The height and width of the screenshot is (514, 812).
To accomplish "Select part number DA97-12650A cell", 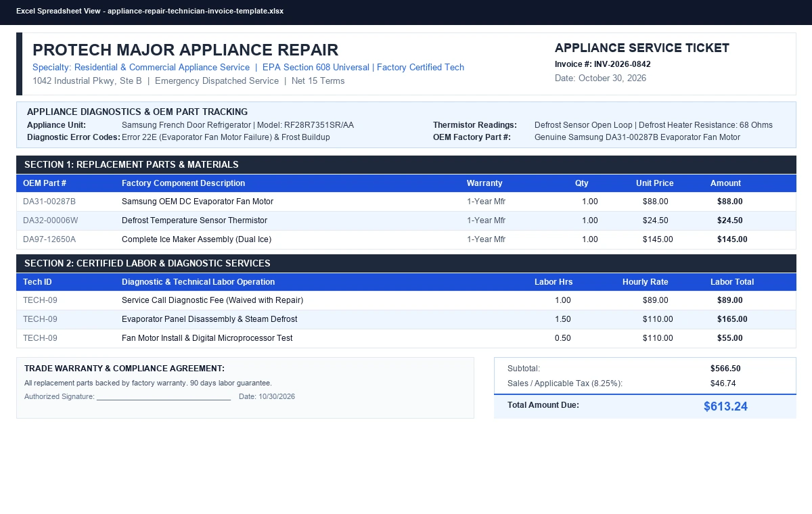I will tap(49, 239).
